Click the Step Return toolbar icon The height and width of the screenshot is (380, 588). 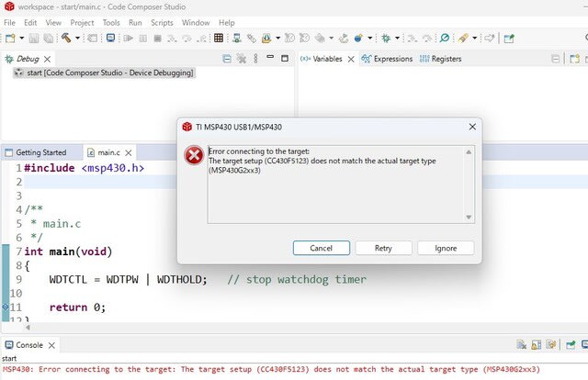pyautogui.click(x=201, y=39)
